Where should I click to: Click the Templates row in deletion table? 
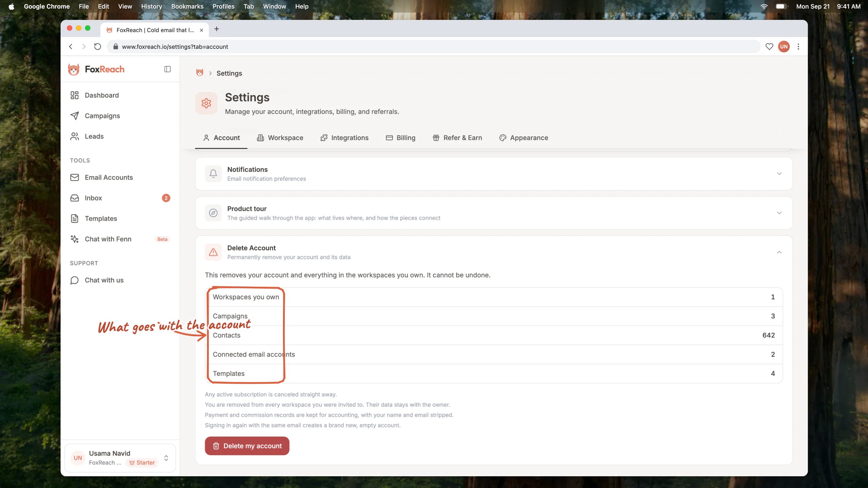(494, 374)
